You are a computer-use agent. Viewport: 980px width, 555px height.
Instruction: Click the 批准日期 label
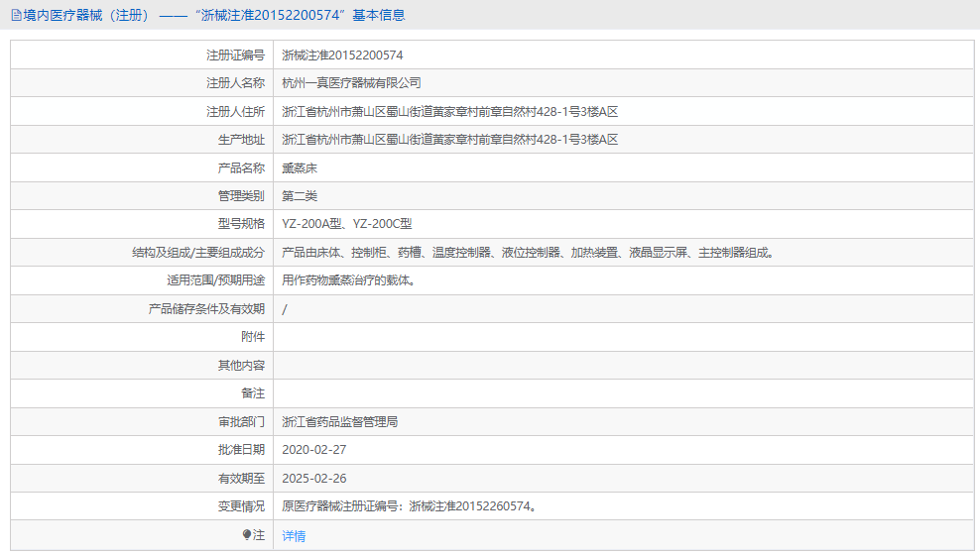[241, 450]
